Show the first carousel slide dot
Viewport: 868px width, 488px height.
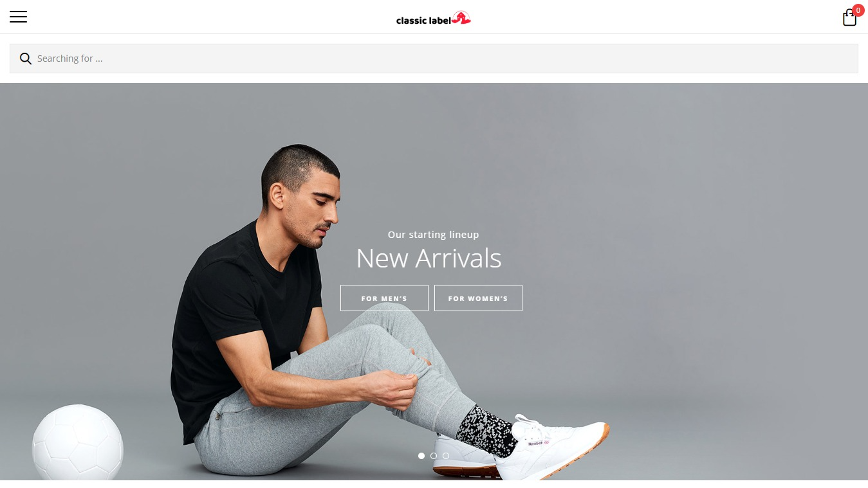tap(421, 456)
